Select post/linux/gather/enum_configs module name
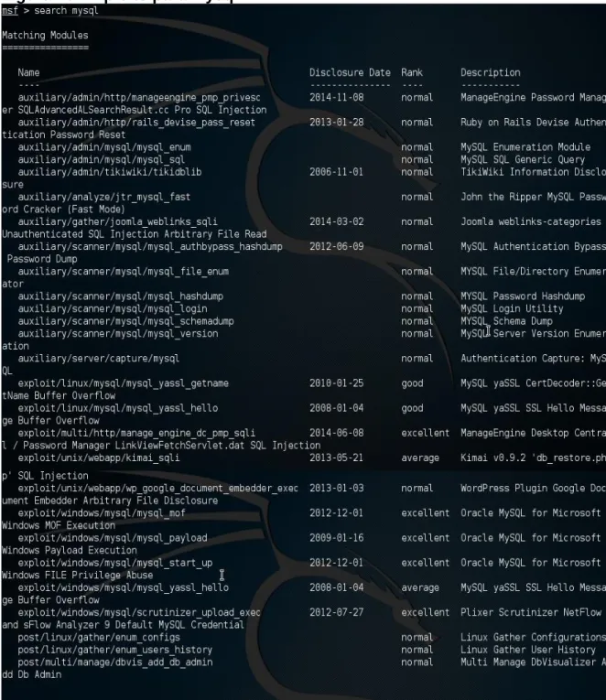 pos(99,638)
